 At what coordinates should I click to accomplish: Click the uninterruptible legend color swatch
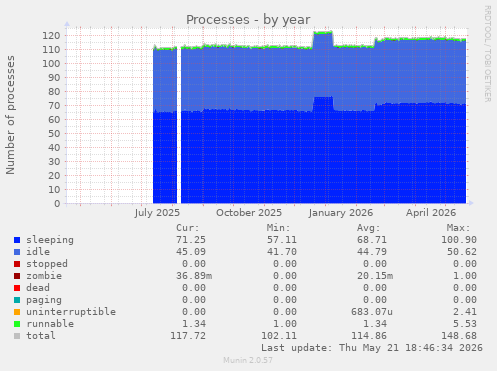click(17, 312)
